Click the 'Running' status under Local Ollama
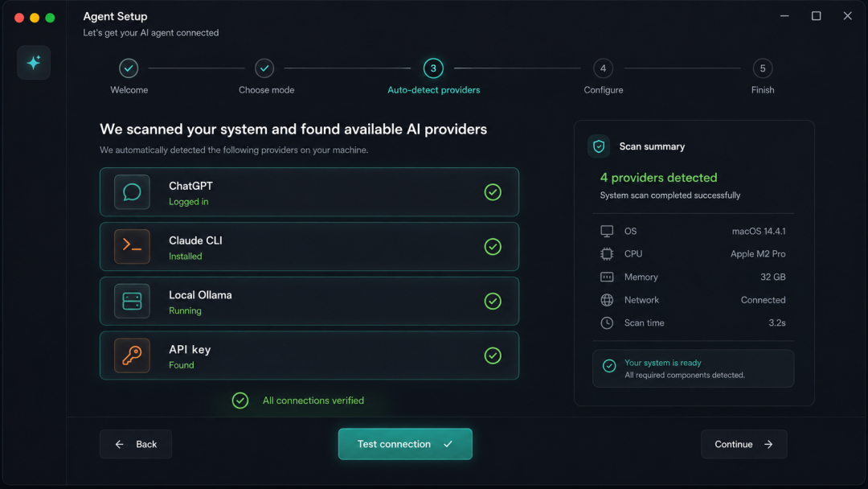868x489 pixels. click(186, 310)
